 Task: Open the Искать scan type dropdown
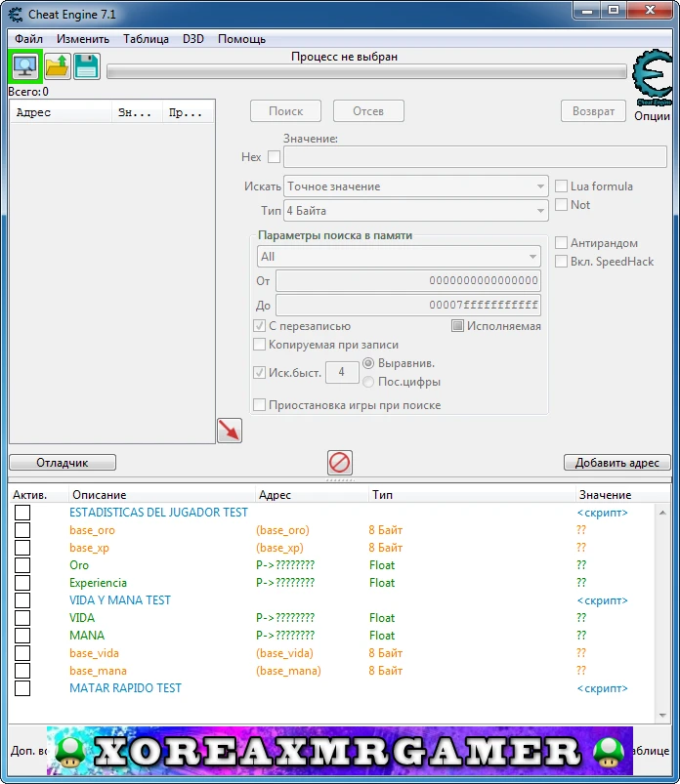[416, 186]
